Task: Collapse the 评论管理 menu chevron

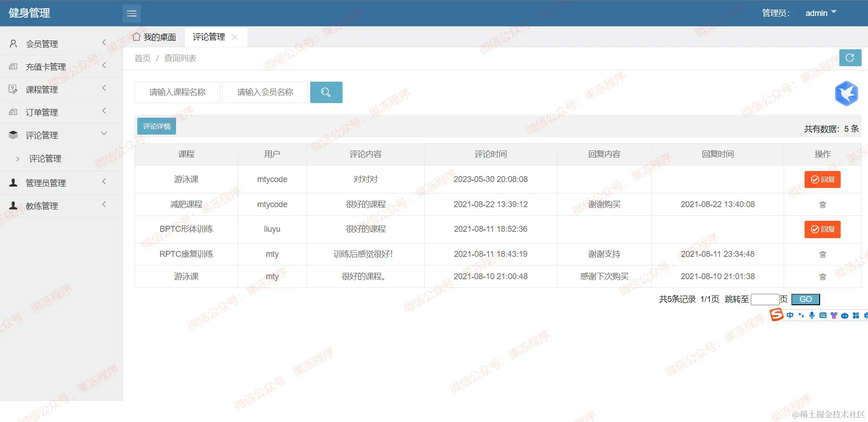Action: [x=104, y=134]
